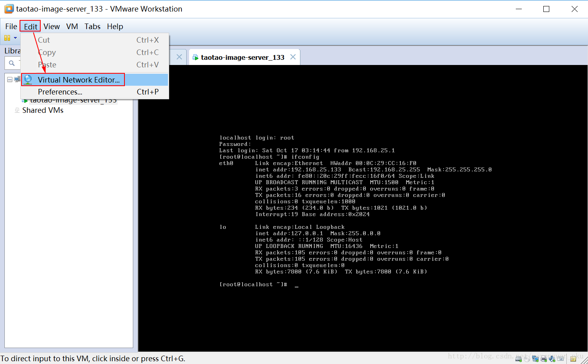Click the camera device status icon
This screenshot has height=364, width=588.
click(560, 359)
